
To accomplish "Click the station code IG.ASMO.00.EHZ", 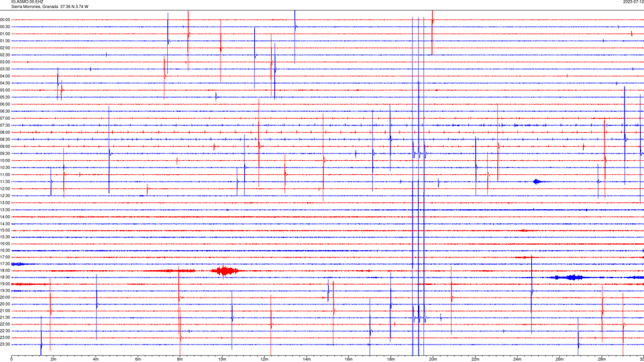I will (x=27, y=2).
